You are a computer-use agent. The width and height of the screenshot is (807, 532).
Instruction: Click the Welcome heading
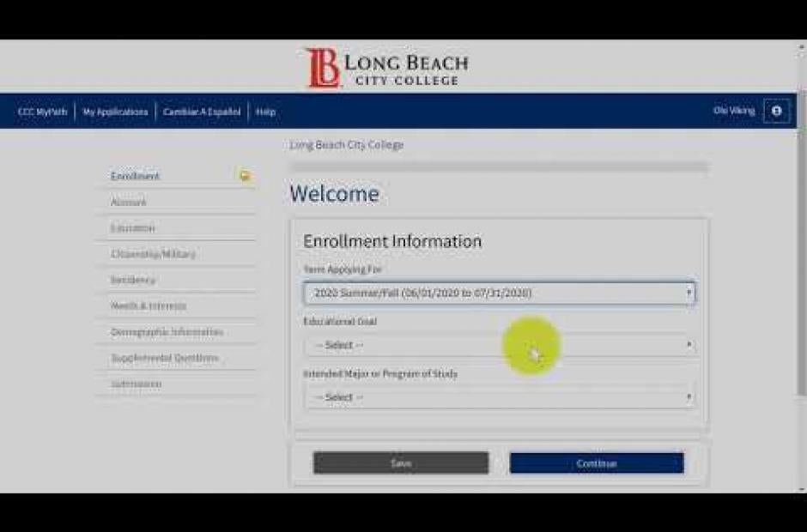pyautogui.click(x=335, y=194)
